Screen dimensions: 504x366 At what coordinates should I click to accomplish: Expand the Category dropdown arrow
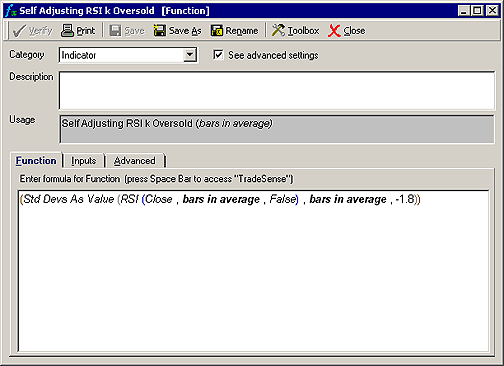(190, 55)
